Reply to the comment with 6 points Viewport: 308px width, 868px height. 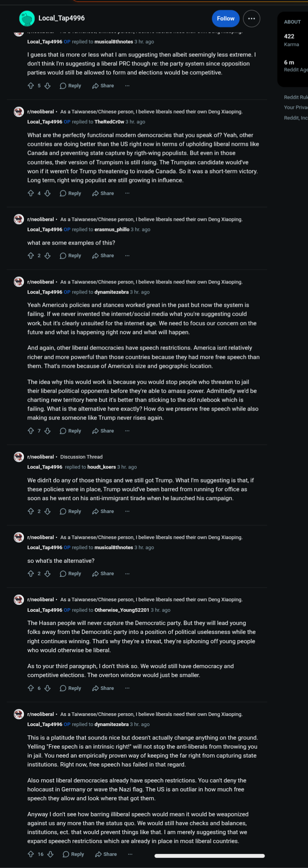point(70,688)
